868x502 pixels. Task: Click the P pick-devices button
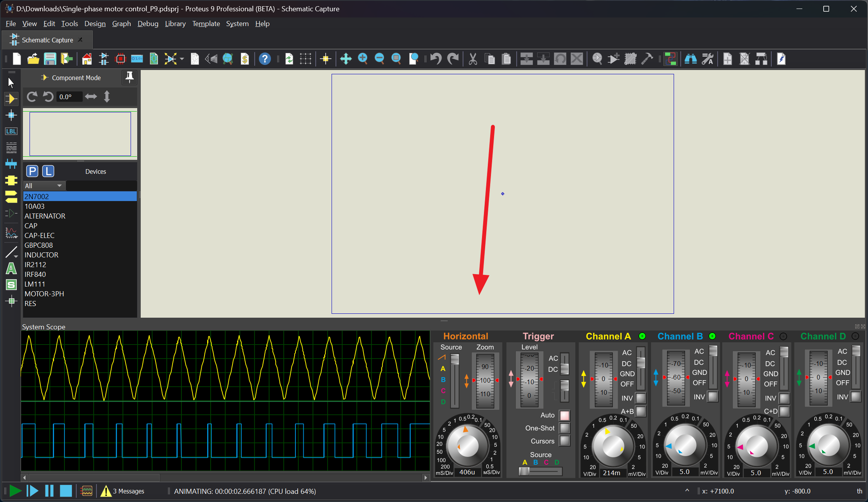pos(32,171)
